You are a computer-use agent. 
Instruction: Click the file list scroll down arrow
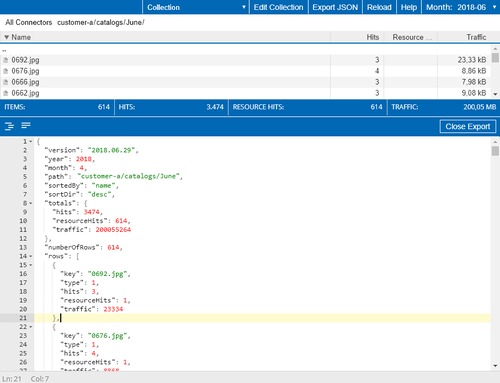click(495, 94)
